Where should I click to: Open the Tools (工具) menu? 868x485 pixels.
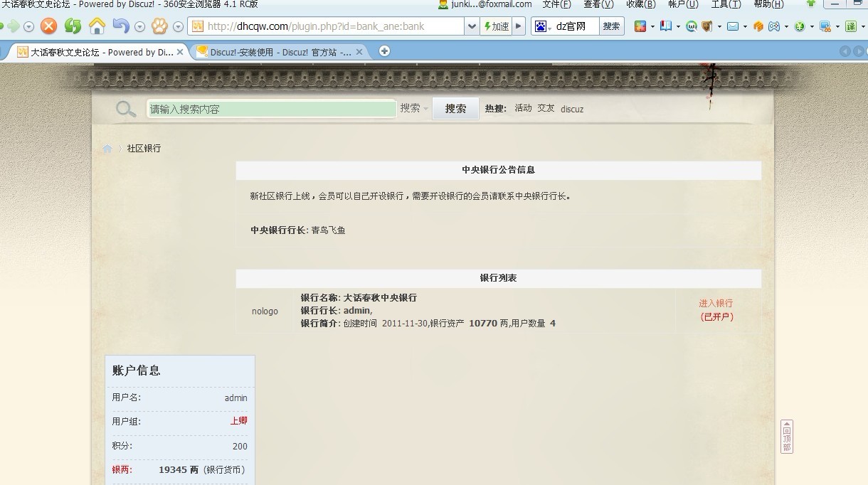coord(725,5)
